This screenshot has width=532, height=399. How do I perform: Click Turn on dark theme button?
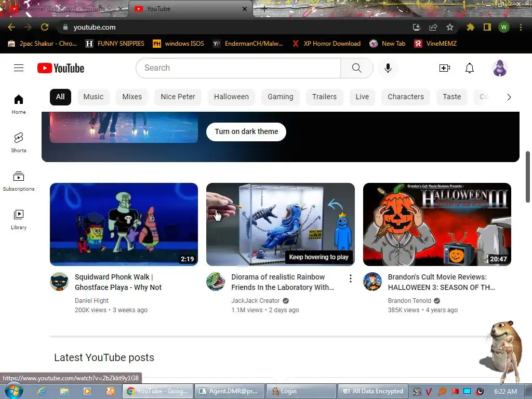(246, 131)
